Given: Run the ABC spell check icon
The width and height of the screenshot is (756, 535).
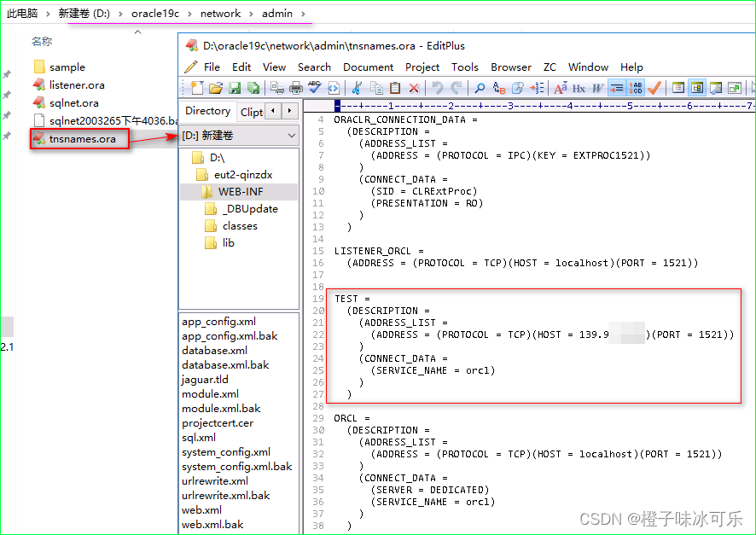Looking at the screenshot, I should coord(314,88).
